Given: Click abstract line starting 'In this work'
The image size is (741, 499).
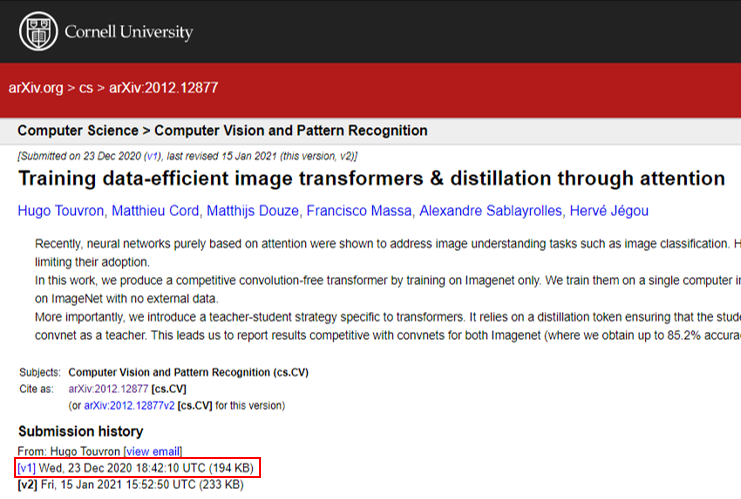Looking at the screenshot, I should (388, 281).
